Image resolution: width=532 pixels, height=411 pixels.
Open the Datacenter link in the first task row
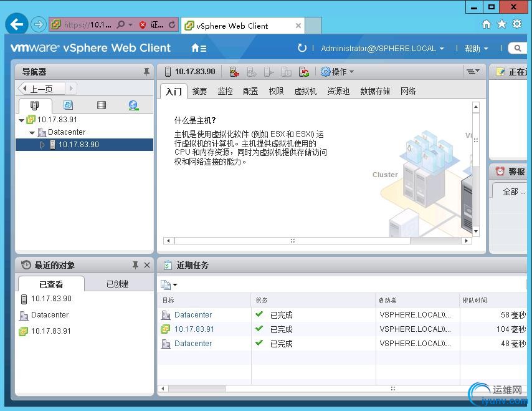193,315
